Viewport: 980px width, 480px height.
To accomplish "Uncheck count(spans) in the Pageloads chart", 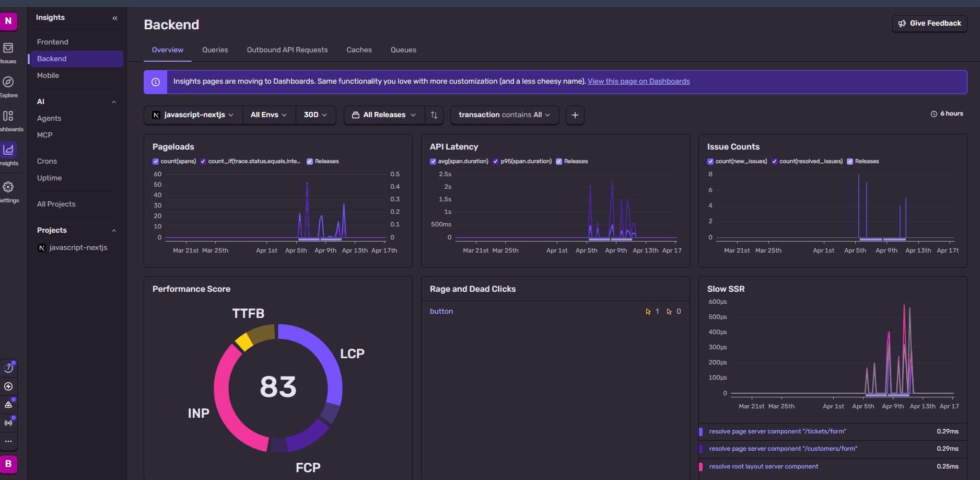I will click(155, 161).
